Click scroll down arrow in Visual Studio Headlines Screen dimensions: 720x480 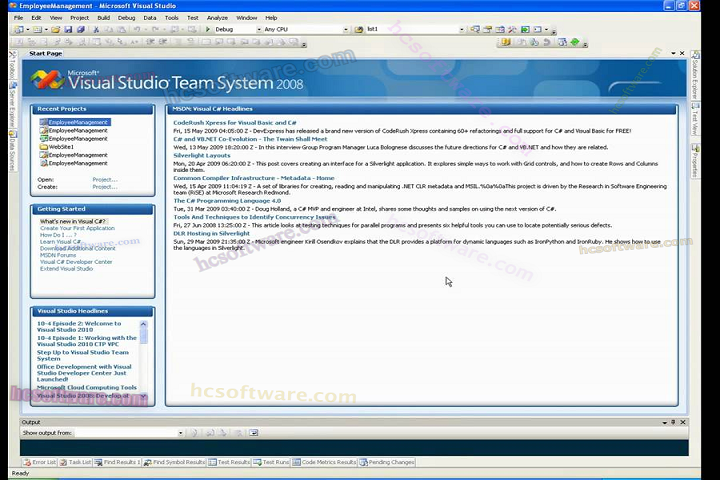click(143, 396)
